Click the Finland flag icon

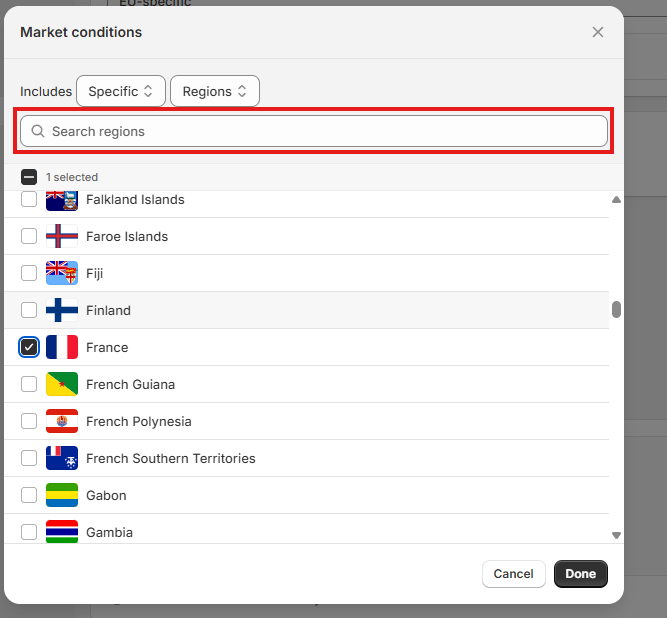pos(62,310)
